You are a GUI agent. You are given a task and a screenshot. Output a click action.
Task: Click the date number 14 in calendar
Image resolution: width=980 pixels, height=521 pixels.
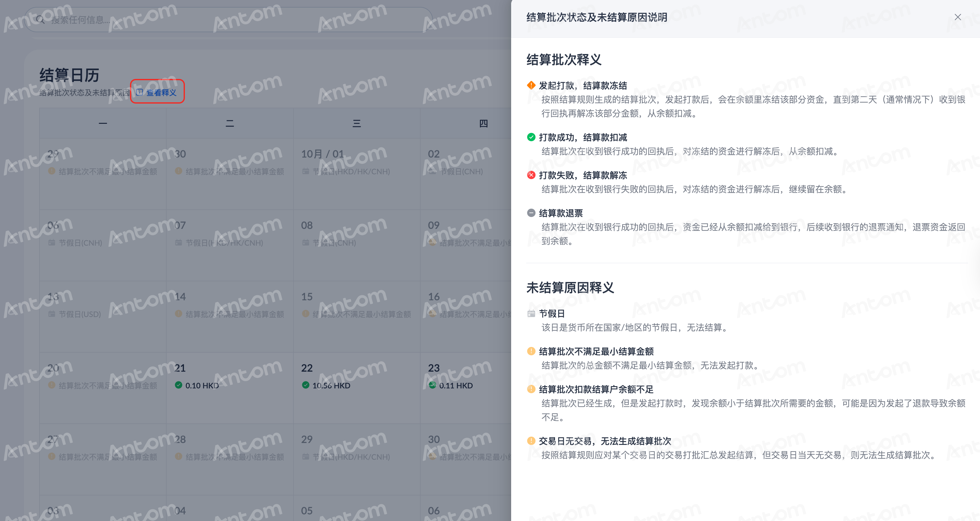(x=180, y=297)
